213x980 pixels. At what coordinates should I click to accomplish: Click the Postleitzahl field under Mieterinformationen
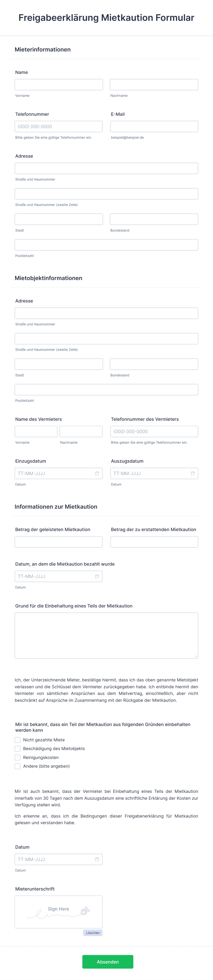(x=106, y=245)
